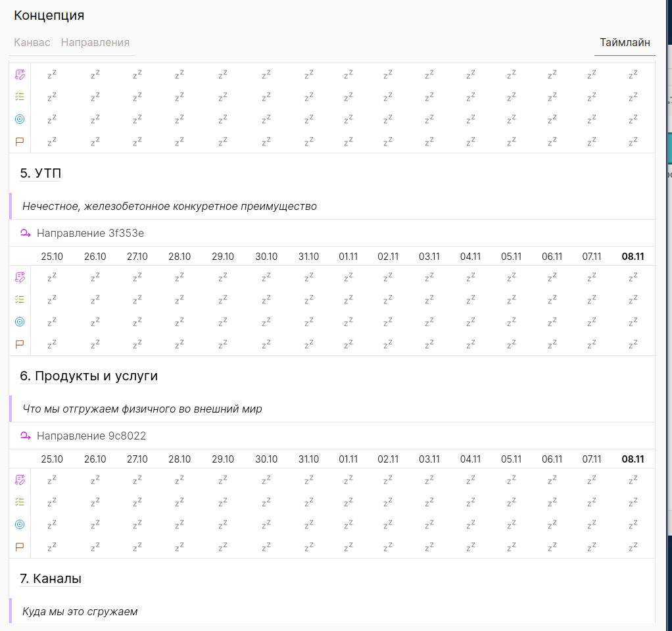Open the Направление 9c8022 link

pyautogui.click(x=91, y=436)
